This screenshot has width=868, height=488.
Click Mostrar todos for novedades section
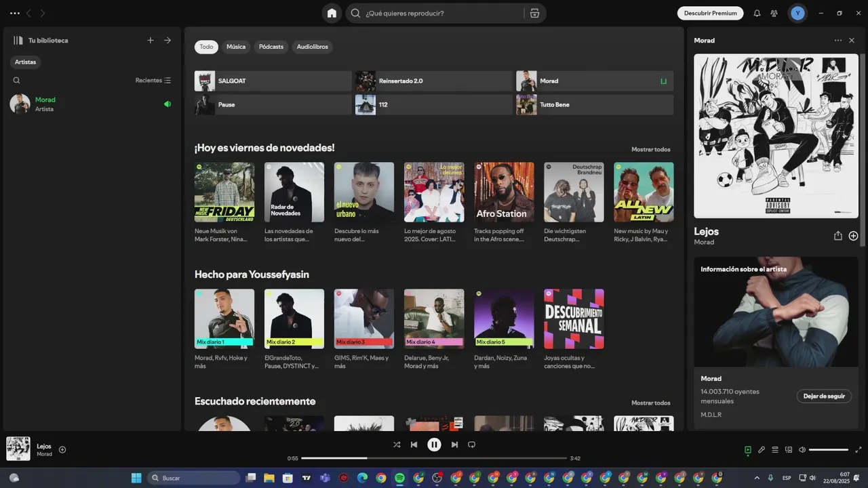pos(650,149)
